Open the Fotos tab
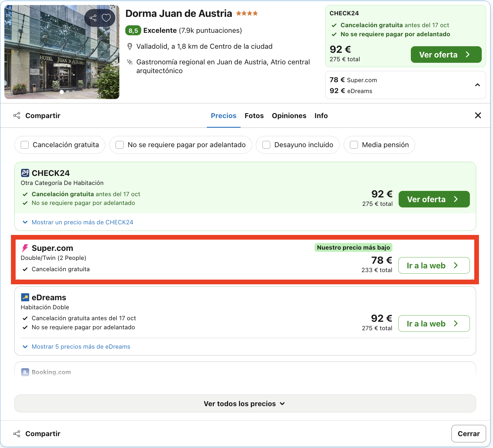 coord(254,116)
